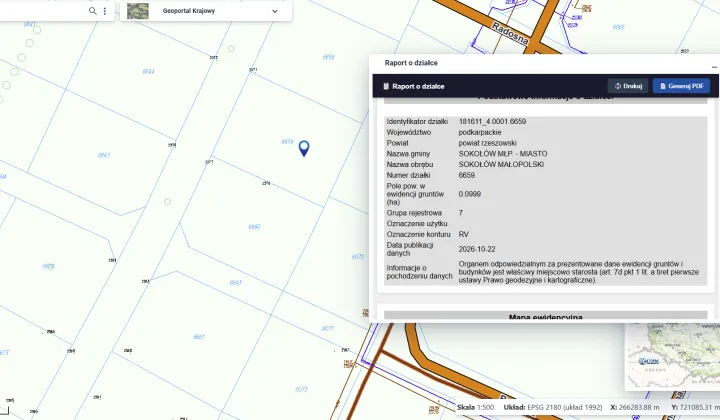The image size is (720, 420).
Task: Click the Numer działki row label
Action: coord(408,175)
